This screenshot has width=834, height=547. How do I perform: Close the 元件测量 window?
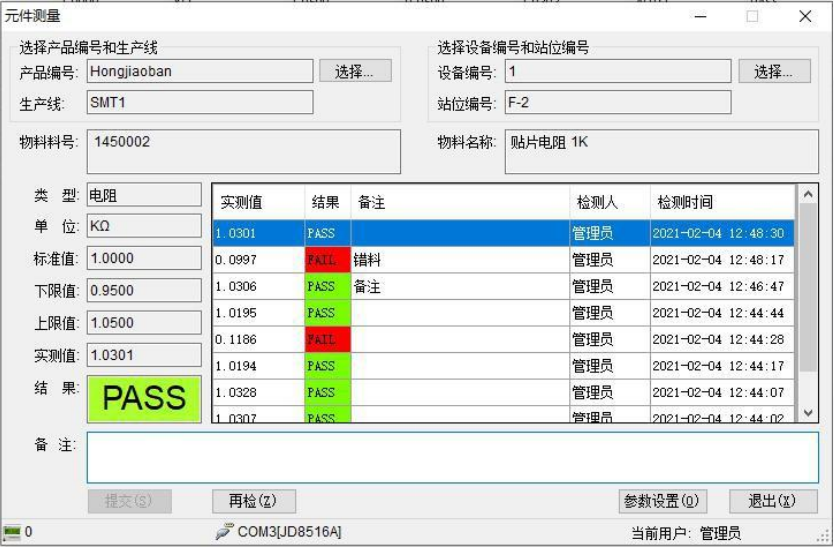coord(805,16)
